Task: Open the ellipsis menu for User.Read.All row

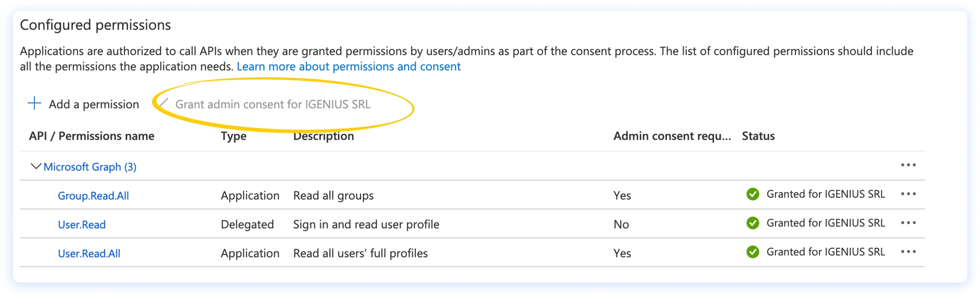Action: pos(908,252)
